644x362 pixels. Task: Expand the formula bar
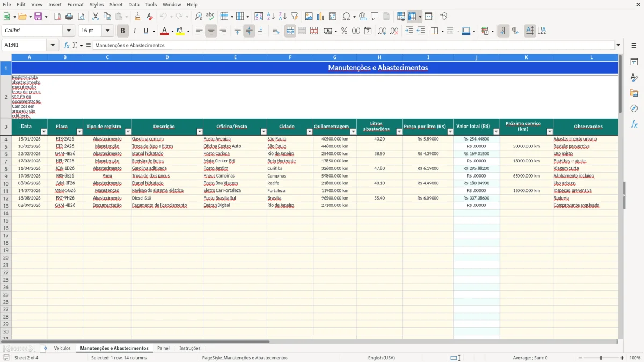click(618, 45)
